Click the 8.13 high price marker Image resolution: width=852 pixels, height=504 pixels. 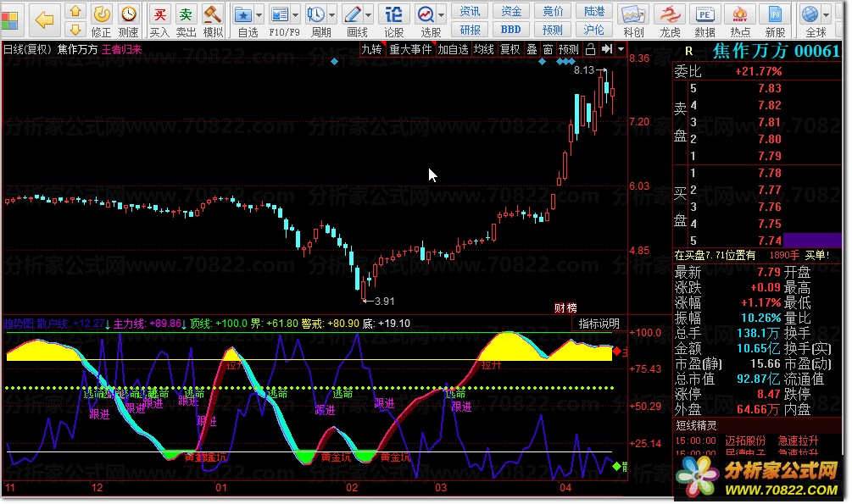(x=584, y=70)
